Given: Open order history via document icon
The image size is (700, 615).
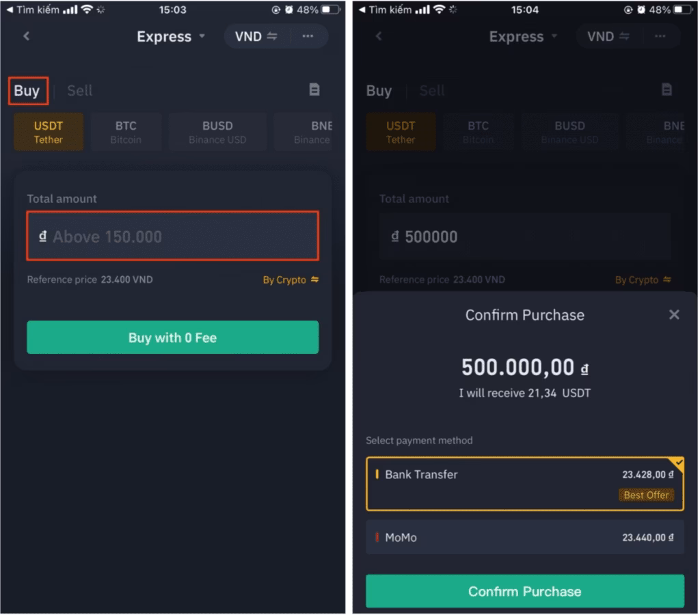Looking at the screenshot, I should tap(314, 90).
